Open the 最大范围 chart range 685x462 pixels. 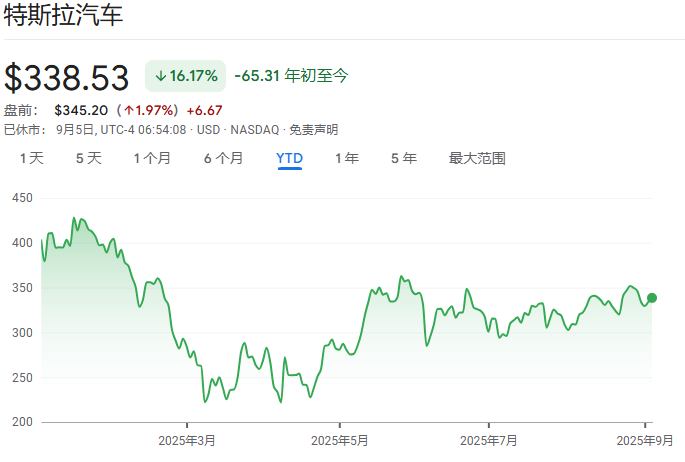477,158
